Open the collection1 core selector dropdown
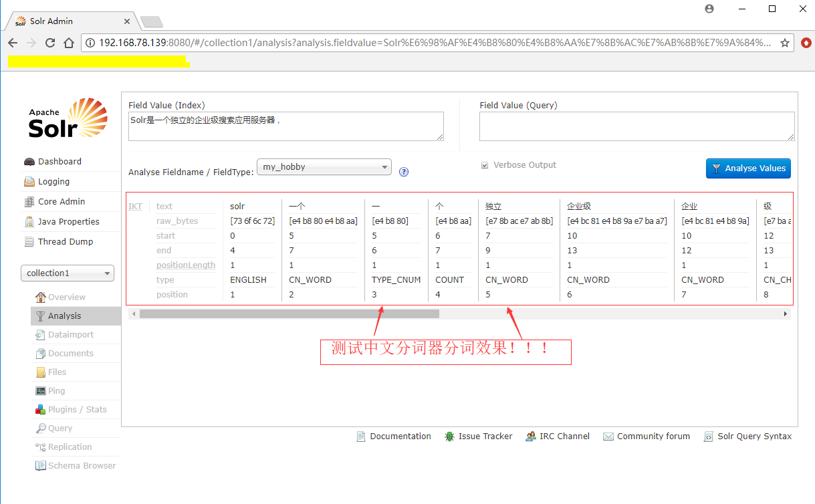Viewport: 815px width, 504px height. click(x=68, y=273)
